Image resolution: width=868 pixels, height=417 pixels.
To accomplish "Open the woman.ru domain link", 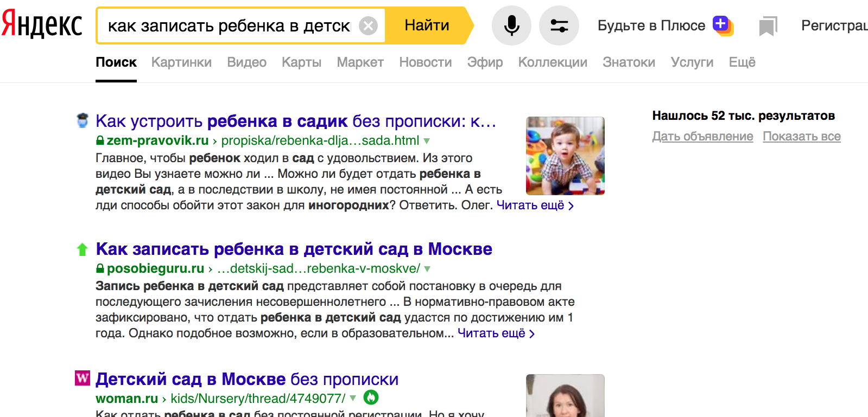I will [x=126, y=399].
